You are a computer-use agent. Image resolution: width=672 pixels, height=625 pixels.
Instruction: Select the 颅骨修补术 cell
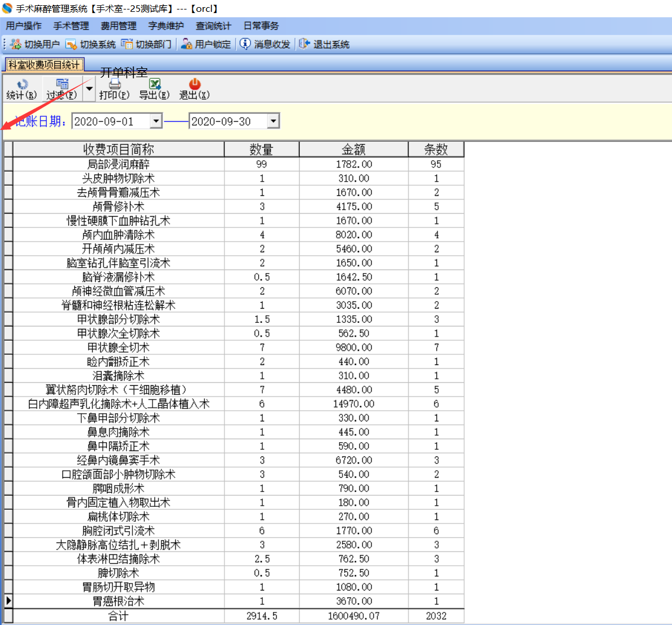pos(119,207)
